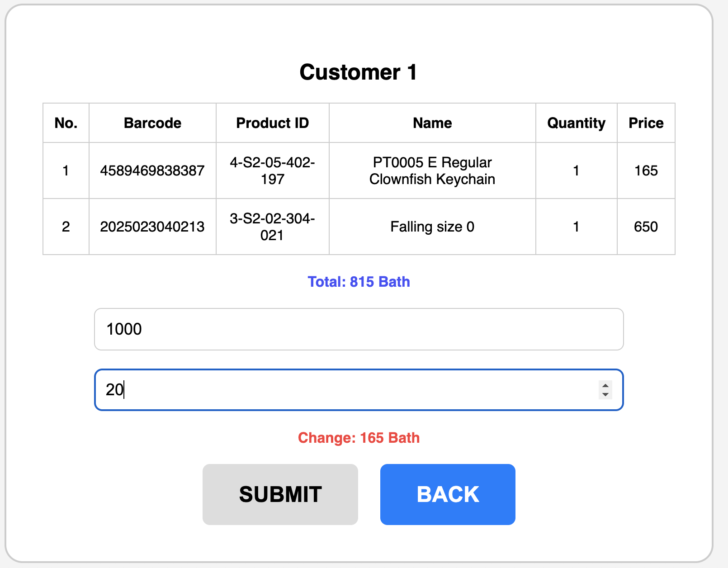Decrease value with the stepper down arrow
Image resolution: width=728 pixels, height=568 pixels.
(x=605, y=394)
